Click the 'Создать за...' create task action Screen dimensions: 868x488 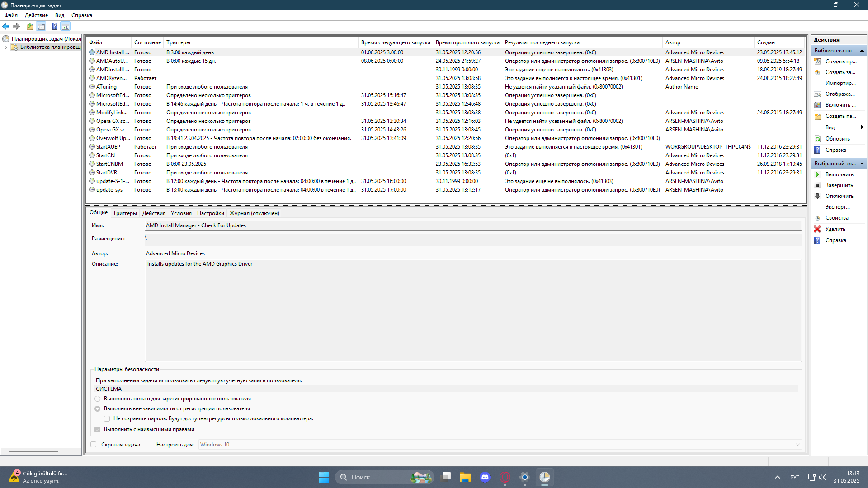(840, 72)
